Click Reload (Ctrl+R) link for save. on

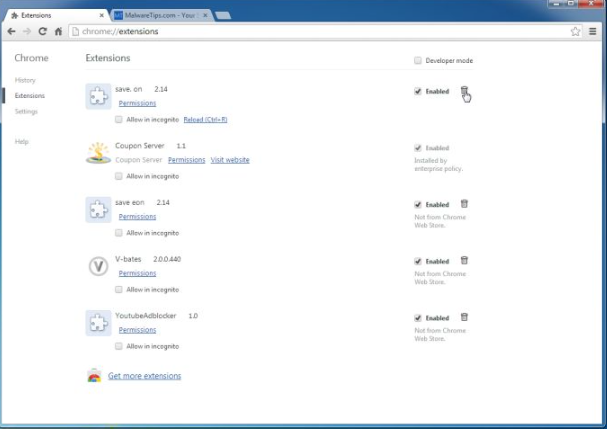(205, 119)
